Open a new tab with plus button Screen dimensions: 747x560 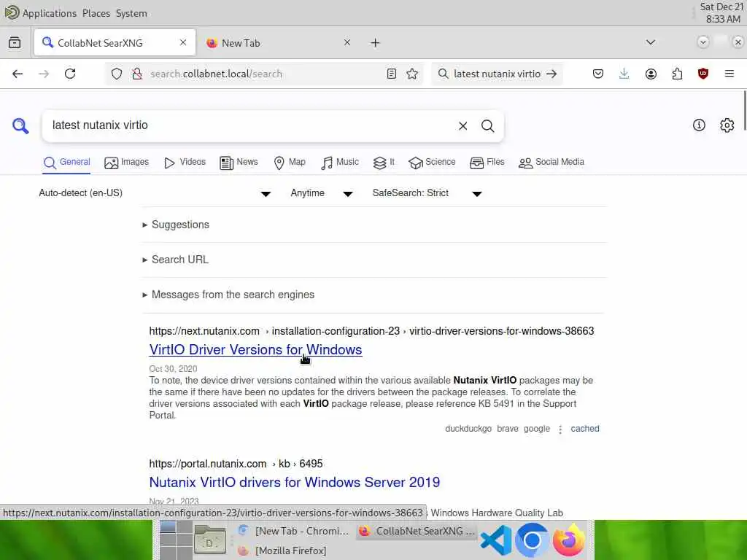376,43
